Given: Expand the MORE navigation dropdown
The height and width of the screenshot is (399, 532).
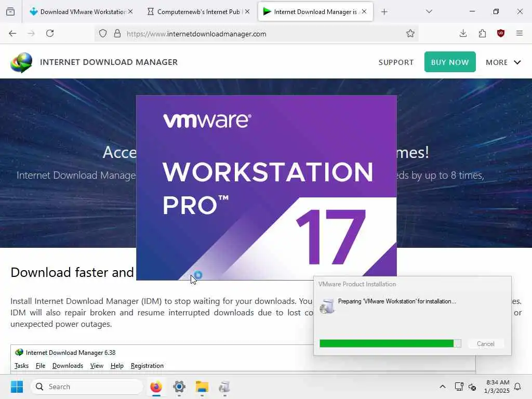Looking at the screenshot, I should [503, 62].
